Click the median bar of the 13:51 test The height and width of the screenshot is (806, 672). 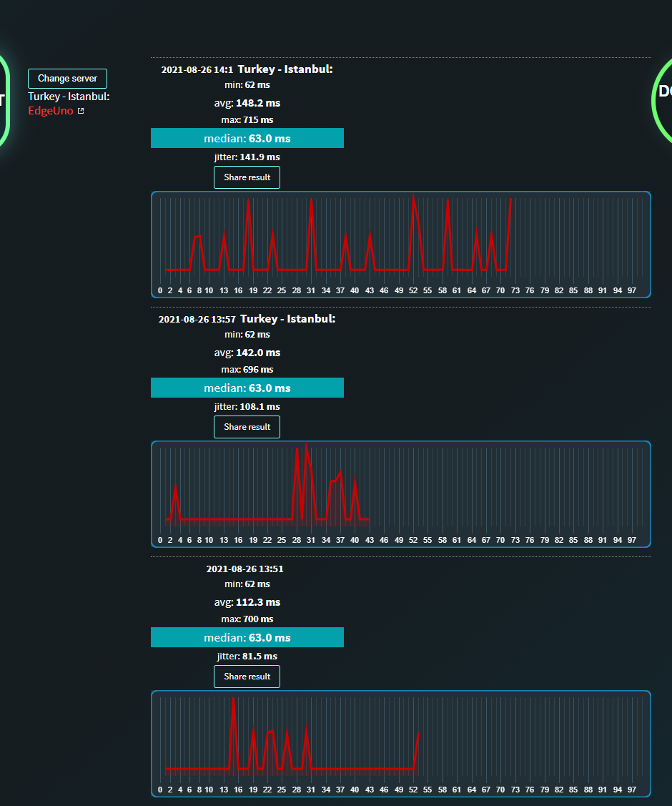[247, 637]
